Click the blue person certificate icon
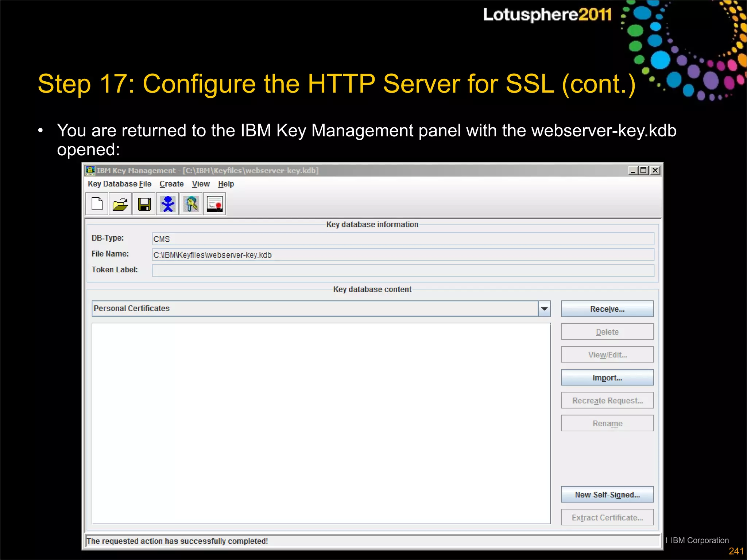Image resolution: width=747 pixels, height=560 pixels. tap(167, 204)
